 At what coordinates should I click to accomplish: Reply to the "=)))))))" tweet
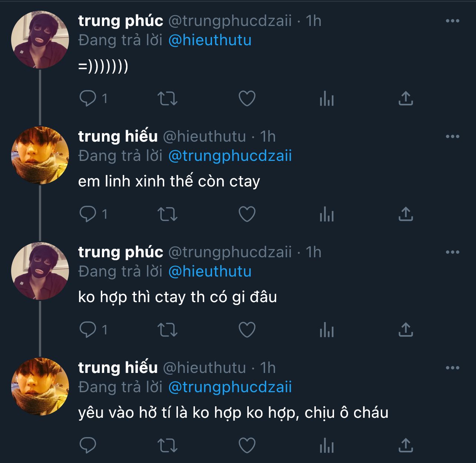coord(88,99)
